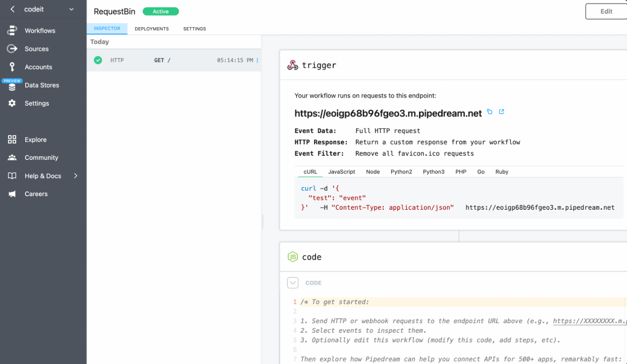Click the Accounts key icon
627x364 pixels.
[x=12, y=67]
